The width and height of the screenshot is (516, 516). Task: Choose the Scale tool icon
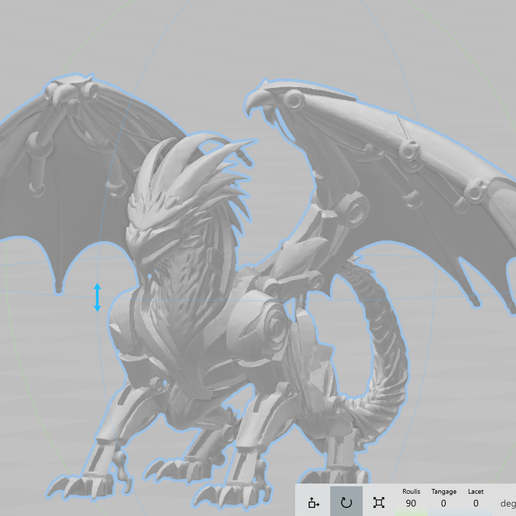pos(379,502)
